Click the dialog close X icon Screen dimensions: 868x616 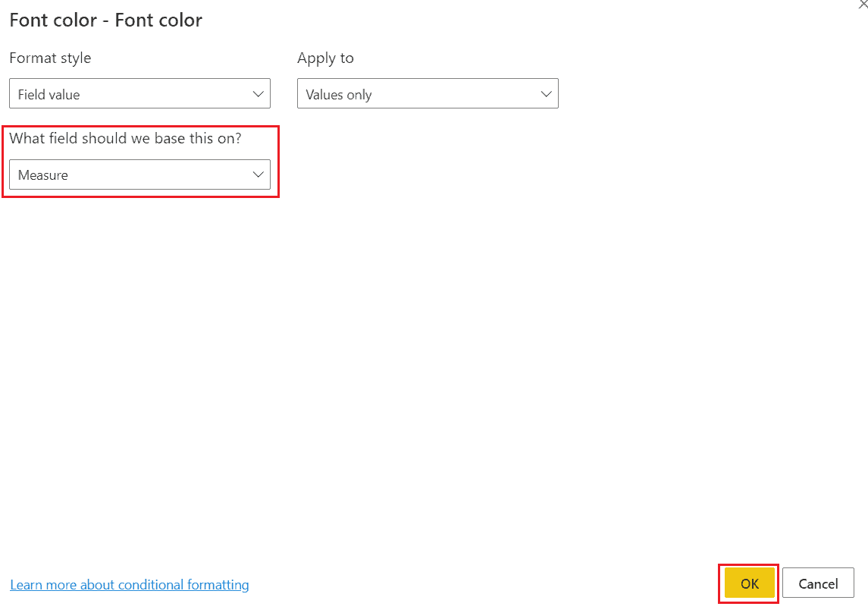pos(863,5)
